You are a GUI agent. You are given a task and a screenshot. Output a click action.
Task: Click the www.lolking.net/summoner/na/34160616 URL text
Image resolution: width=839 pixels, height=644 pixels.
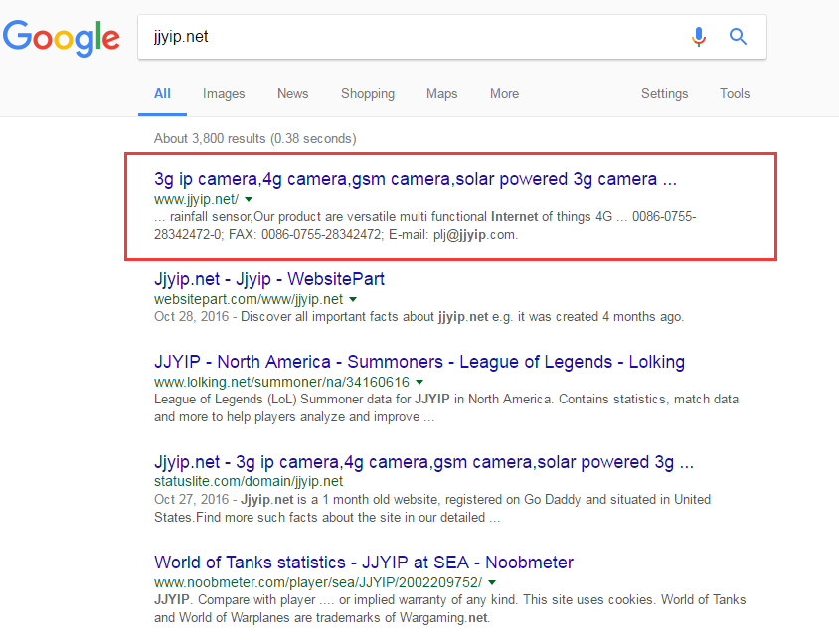[281, 382]
